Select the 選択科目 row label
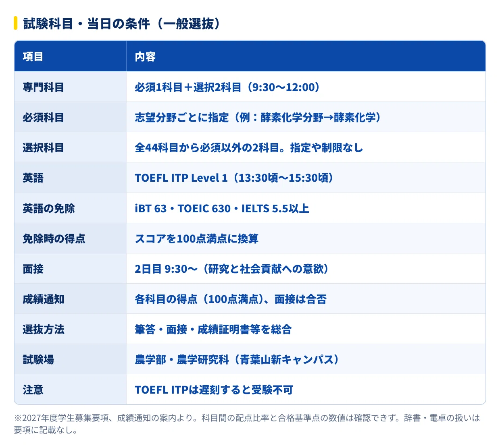The image size is (500, 448). pos(44,147)
